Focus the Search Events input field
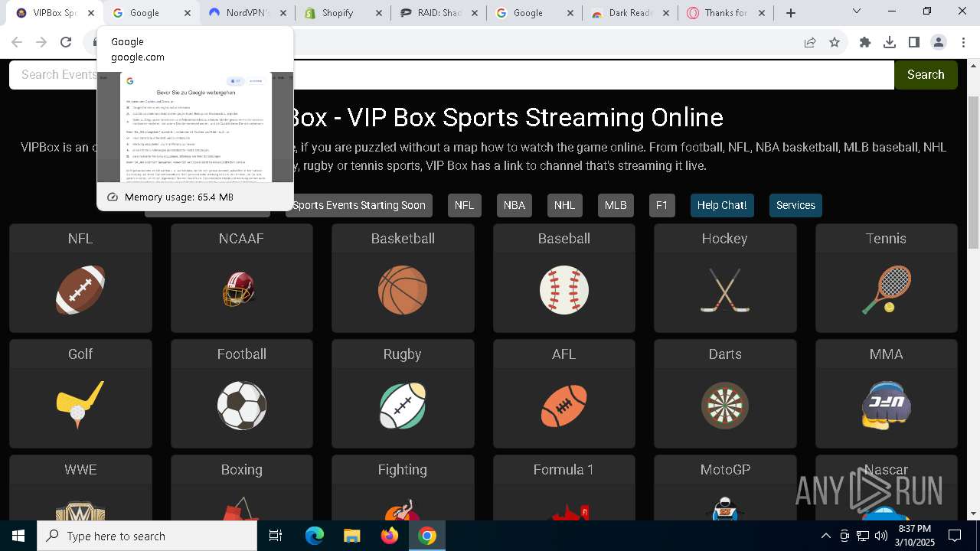980x551 pixels. coord(452,74)
